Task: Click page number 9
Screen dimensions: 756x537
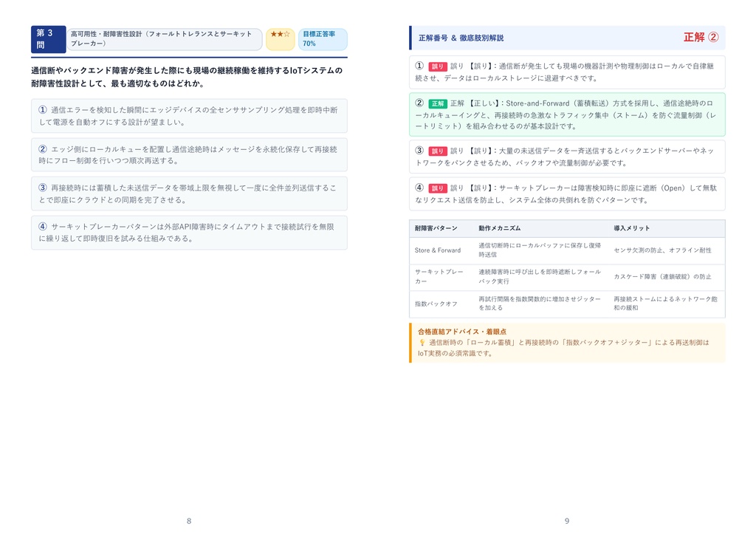Action: click(x=567, y=521)
